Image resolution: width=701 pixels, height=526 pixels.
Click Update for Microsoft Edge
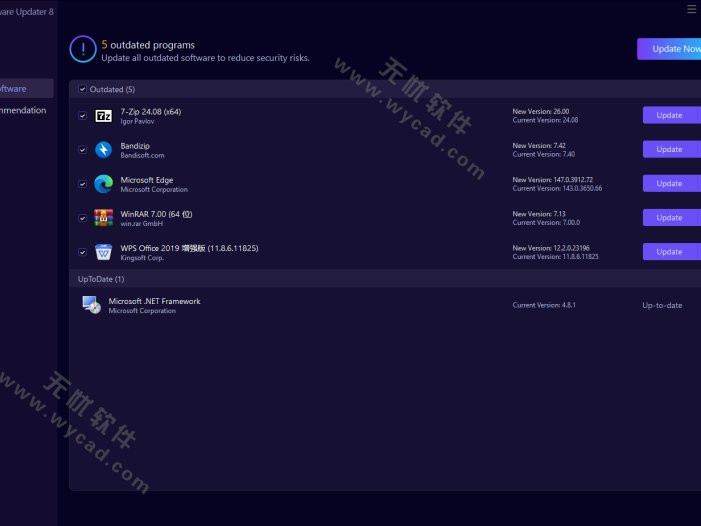point(672,184)
